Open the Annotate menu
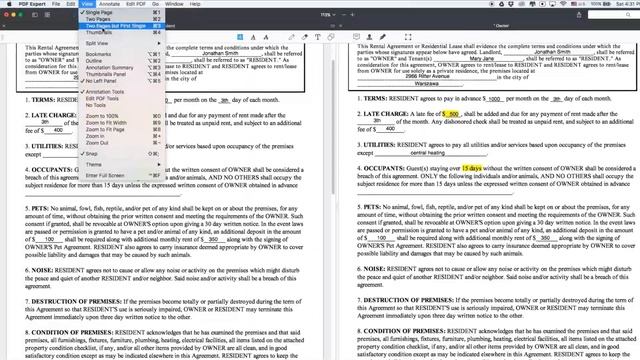The height and width of the screenshot is (360, 640). click(x=109, y=4)
